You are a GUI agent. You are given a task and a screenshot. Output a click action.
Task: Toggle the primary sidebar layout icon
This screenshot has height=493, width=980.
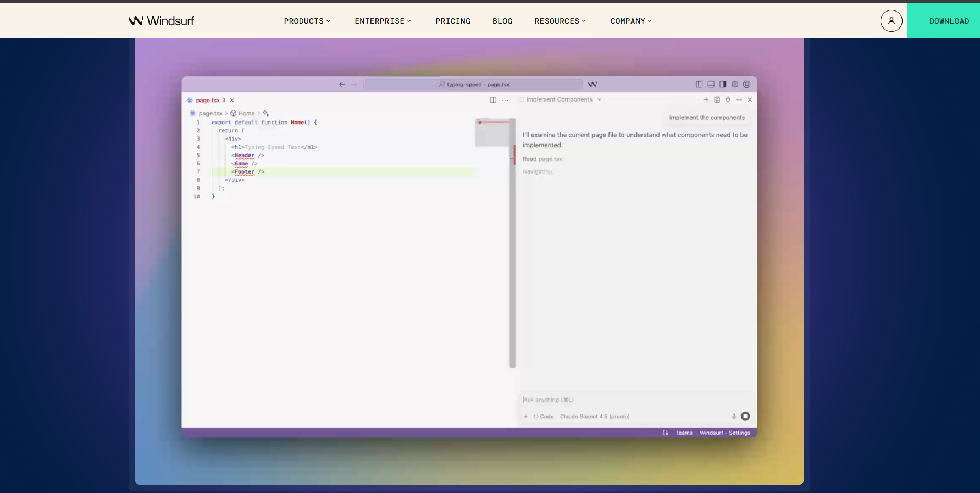699,85
